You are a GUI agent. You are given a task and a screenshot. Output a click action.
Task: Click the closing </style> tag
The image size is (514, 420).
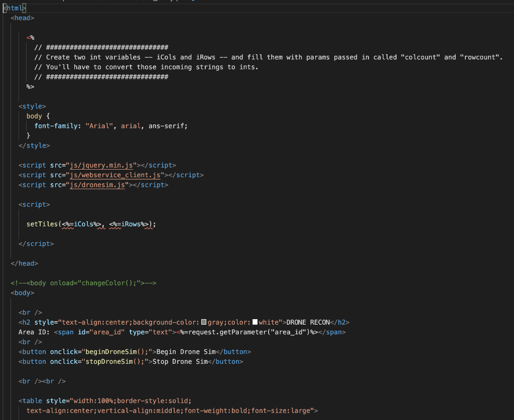(34, 146)
